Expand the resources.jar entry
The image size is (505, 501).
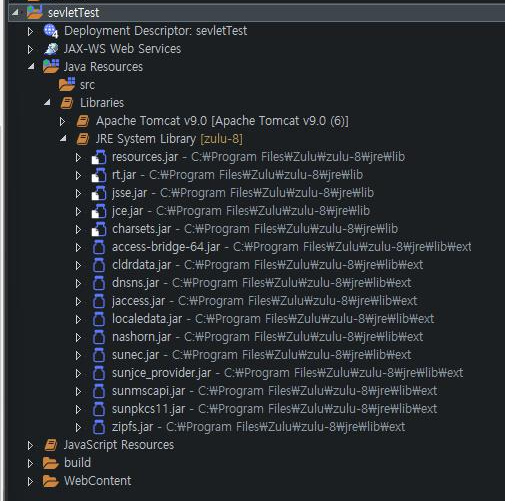coord(78,157)
